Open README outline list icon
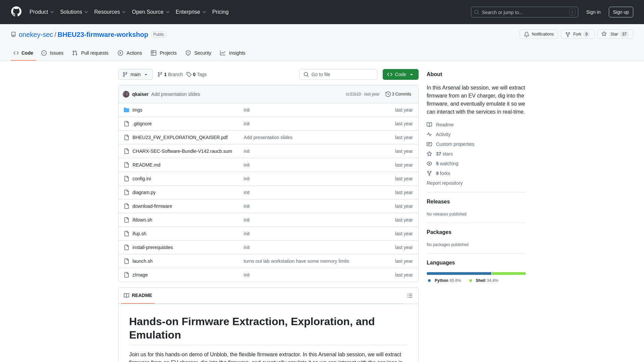This screenshot has height=362, width=644. point(410,296)
